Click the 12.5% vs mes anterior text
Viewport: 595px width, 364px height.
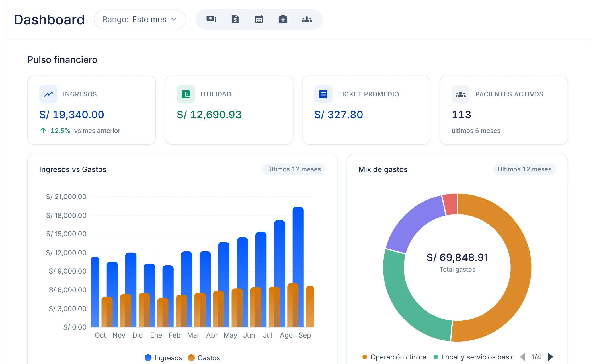click(85, 131)
